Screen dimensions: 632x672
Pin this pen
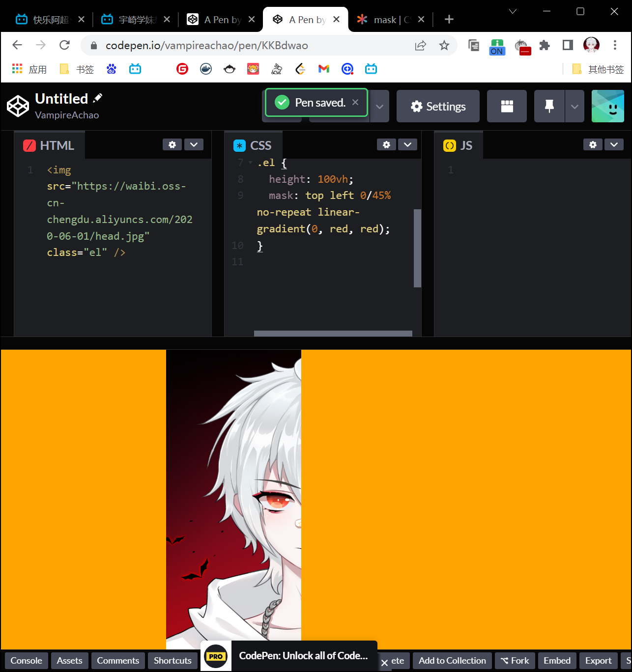tap(549, 106)
